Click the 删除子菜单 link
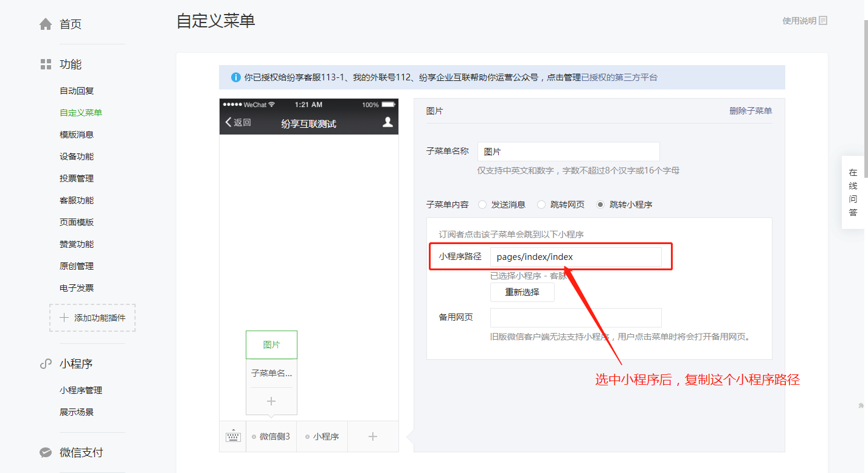Image resolution: width=868 pixels, height=473 pixels. pyautogui.click(x=751, y=111)
